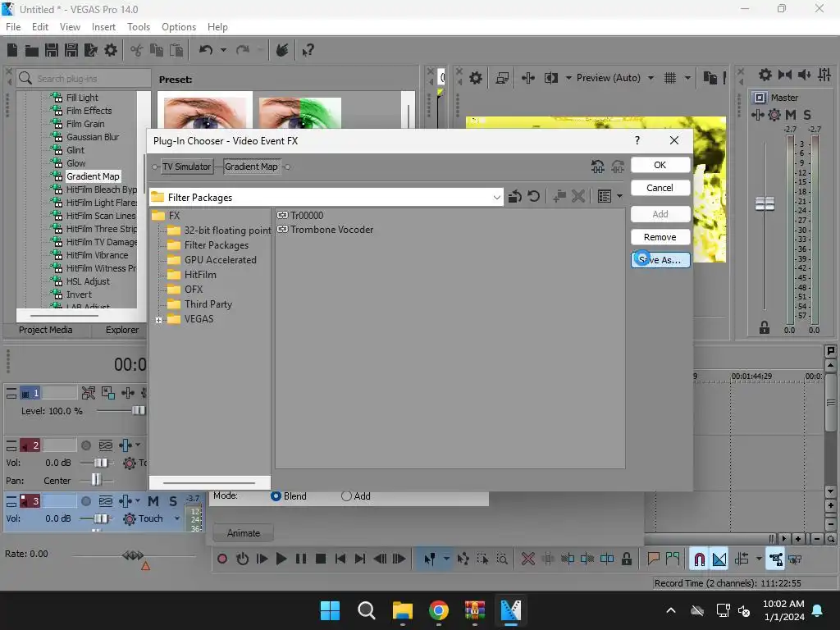The image size is (840, 630).
Task: Solo track 3 with S button
Action: [173, 501]
